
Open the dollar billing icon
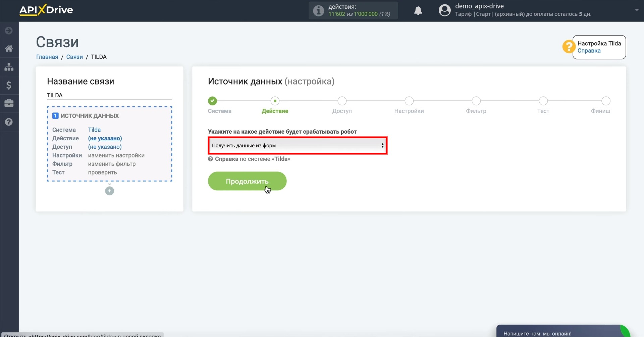(x=9, y=85)
